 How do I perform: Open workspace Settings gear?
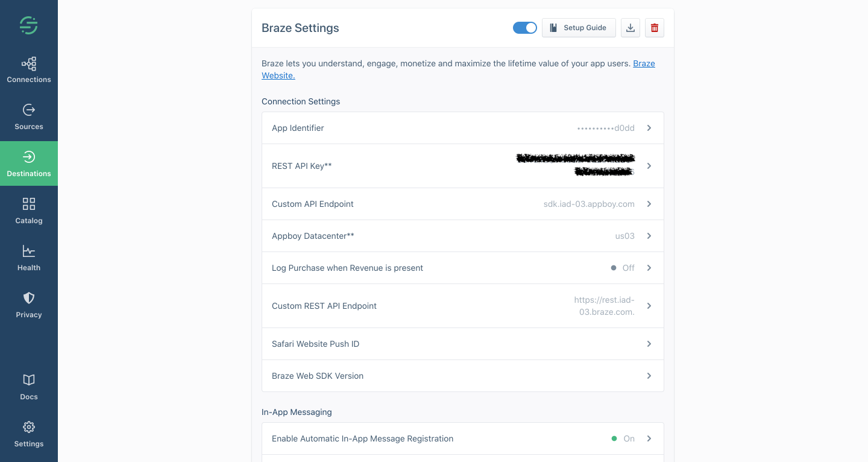[29, 434]
